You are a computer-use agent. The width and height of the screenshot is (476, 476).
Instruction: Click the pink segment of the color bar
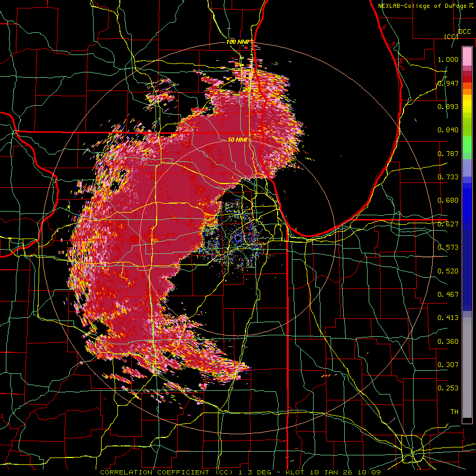[x=467, y=56]
